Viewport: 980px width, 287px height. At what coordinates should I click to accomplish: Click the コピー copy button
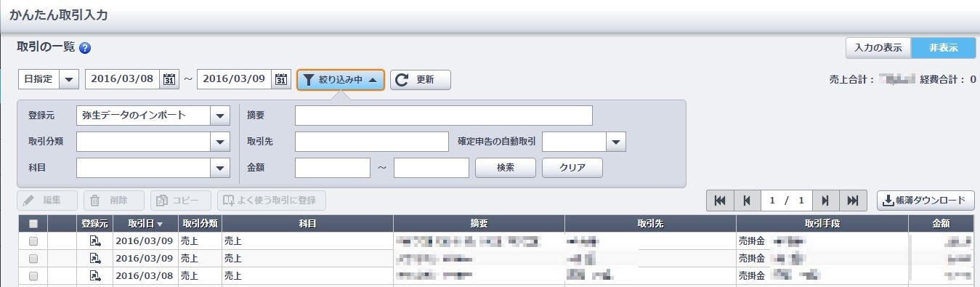(181, 201)
